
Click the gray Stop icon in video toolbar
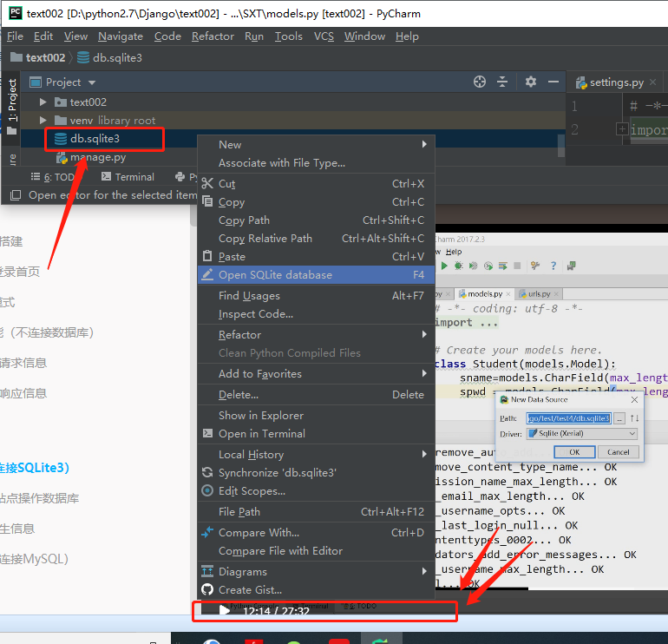(x=517, y=266)
